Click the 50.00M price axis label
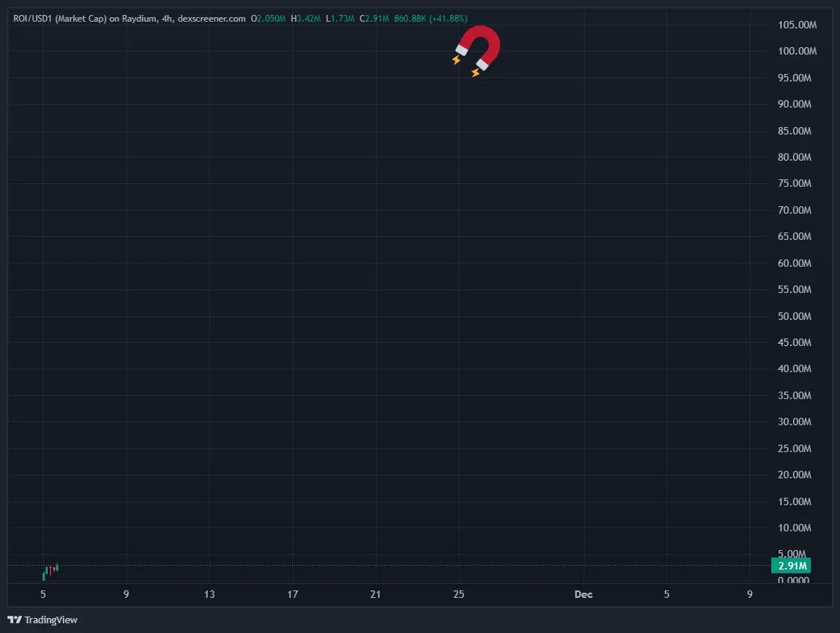840x633 pixels. (794, 316)
